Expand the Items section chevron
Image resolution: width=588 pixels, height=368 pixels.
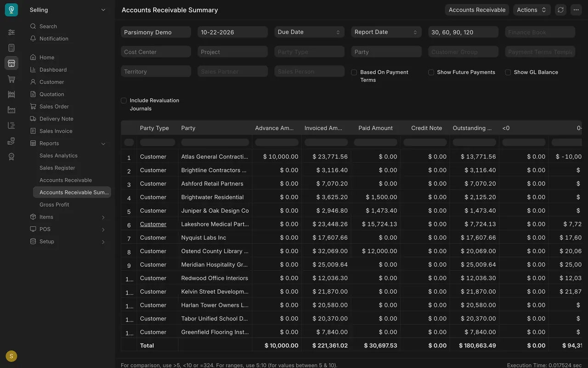(103, 217)
